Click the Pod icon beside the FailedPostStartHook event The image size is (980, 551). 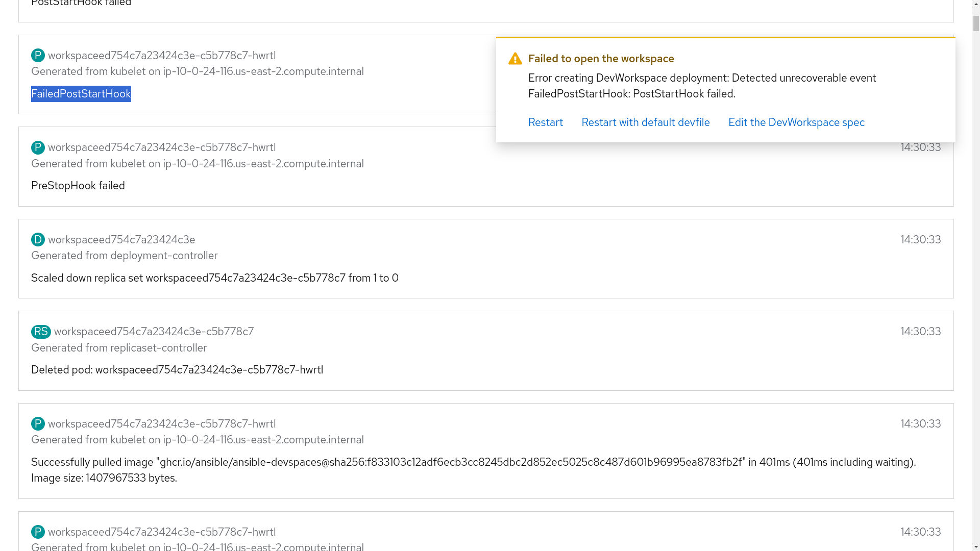click(38, 56)
